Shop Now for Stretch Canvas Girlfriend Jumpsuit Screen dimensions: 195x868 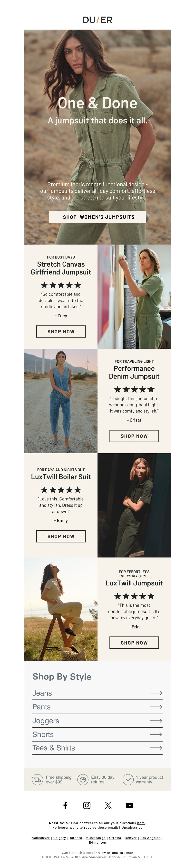[61, 331]
